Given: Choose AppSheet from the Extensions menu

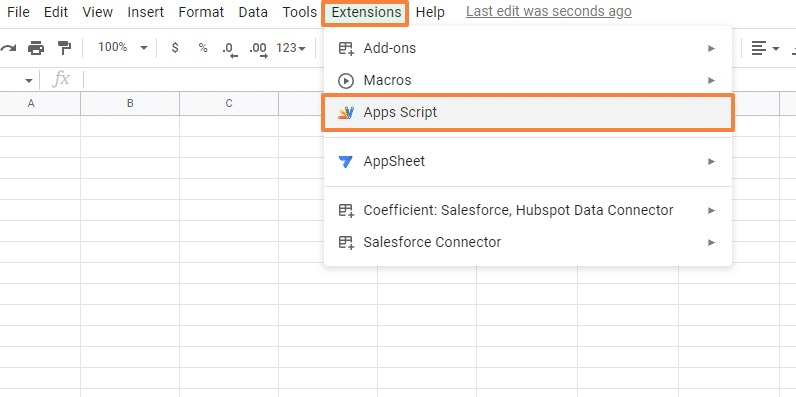Looking at the screenshot, I should [528, 161].
